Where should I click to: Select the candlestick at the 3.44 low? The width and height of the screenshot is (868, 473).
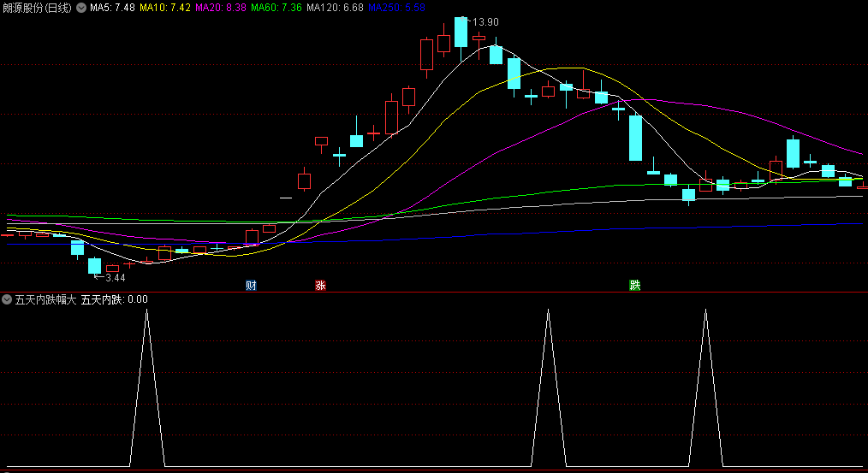point(95,265)
